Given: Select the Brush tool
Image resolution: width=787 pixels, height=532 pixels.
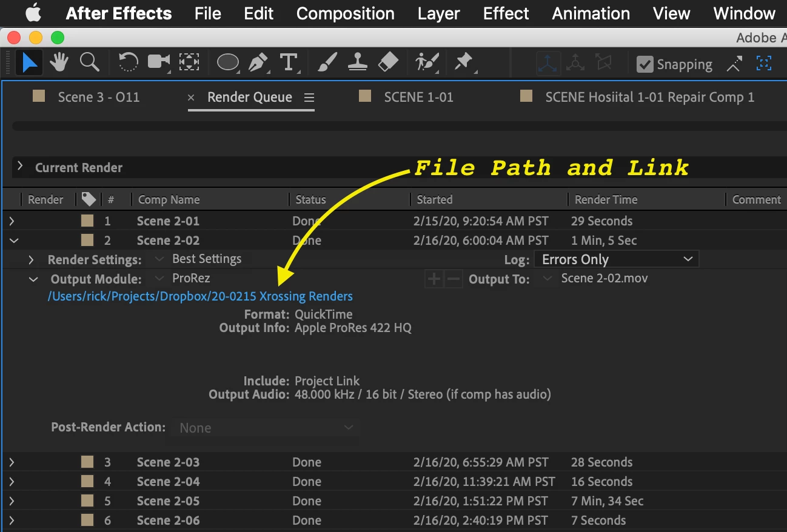Looking at the screenshot, I should (x=327, y=62).
